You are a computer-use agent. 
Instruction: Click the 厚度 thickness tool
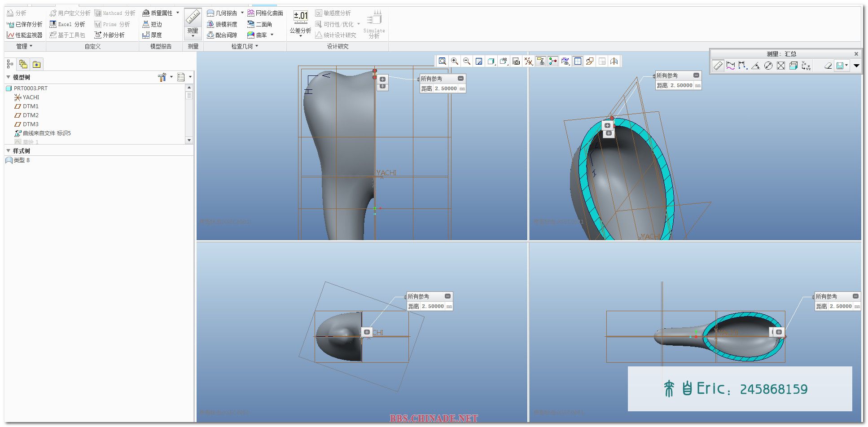point(152,35)
